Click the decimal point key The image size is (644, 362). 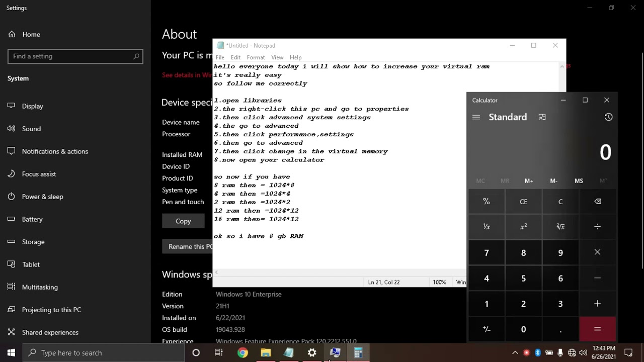pos(560,329)
